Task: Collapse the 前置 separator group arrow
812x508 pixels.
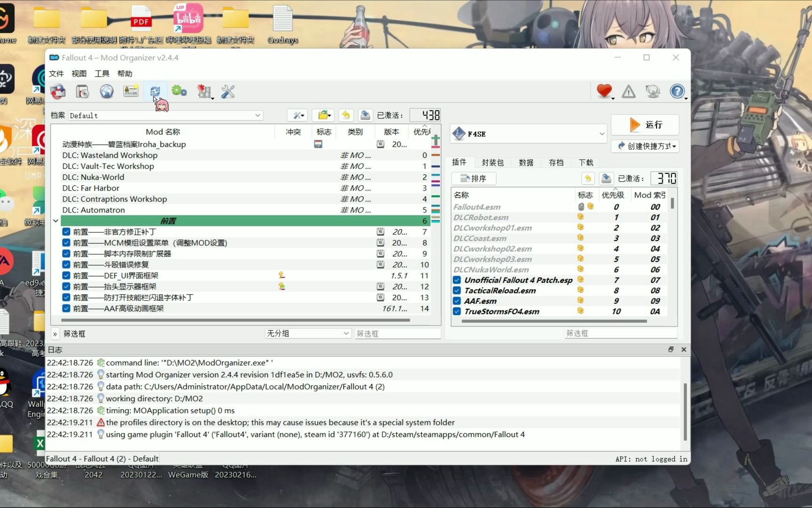Action: 55,221
